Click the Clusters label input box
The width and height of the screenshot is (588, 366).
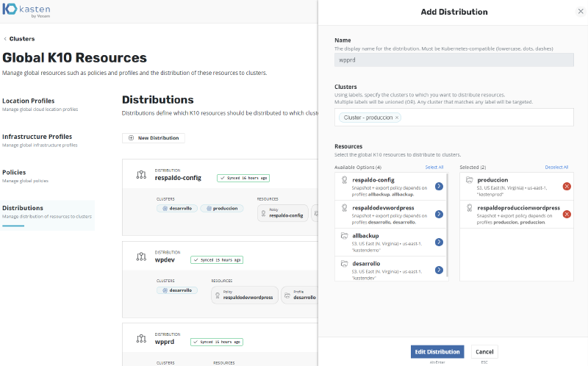(x=453, y=118)
